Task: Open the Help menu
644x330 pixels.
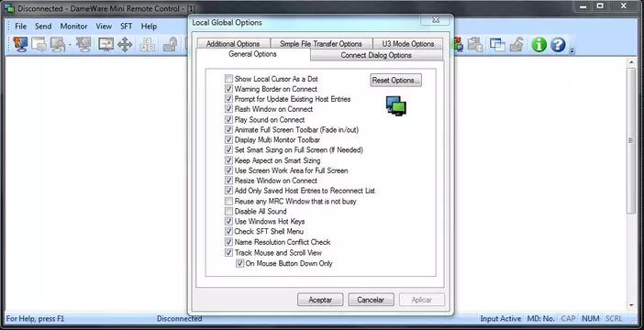Action: [x=150, y=27]
